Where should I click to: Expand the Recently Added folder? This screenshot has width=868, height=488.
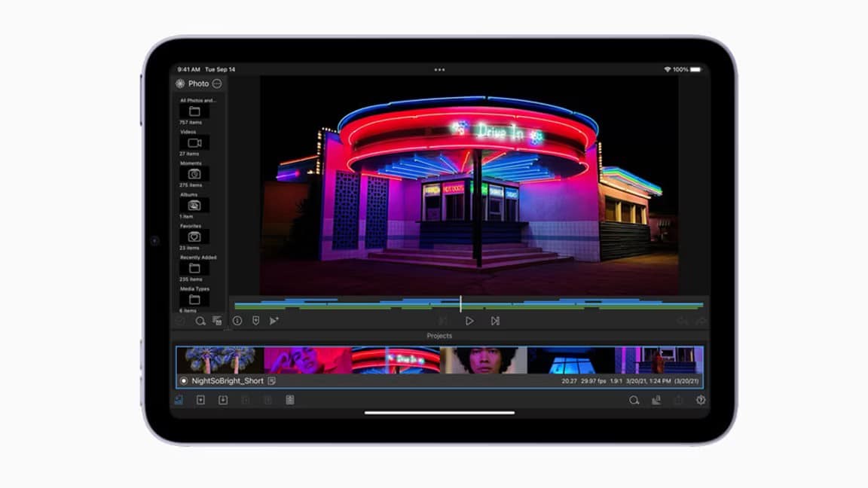194,268
